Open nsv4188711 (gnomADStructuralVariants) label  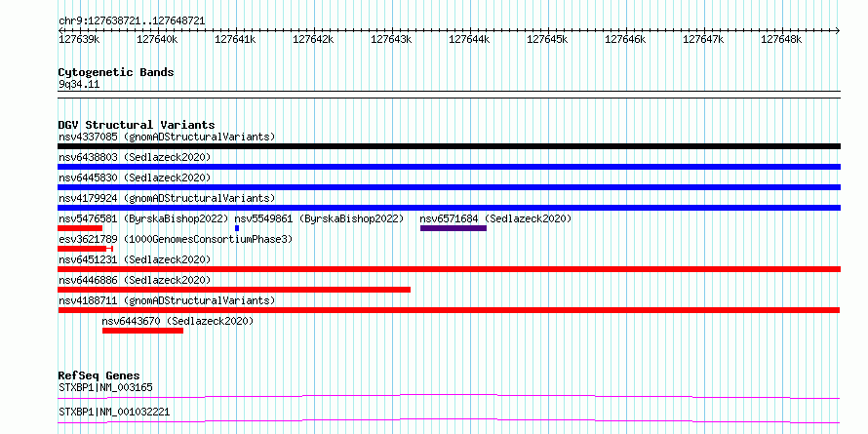[x=167, y=300]
